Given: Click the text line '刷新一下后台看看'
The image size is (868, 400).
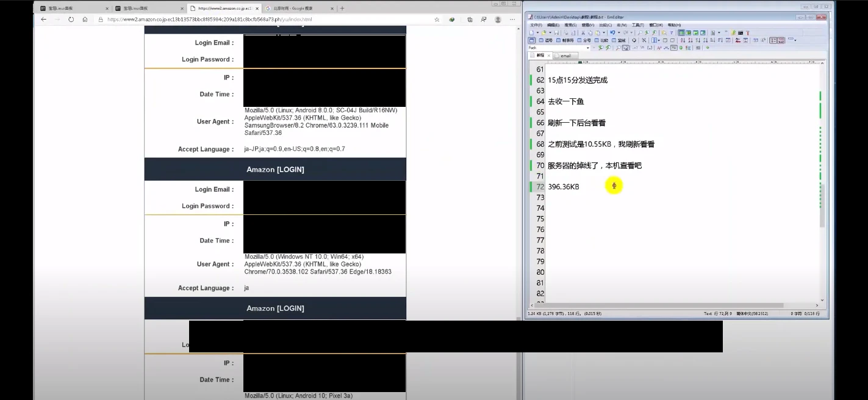Looking at the screenshot, I should coord(576,123).
